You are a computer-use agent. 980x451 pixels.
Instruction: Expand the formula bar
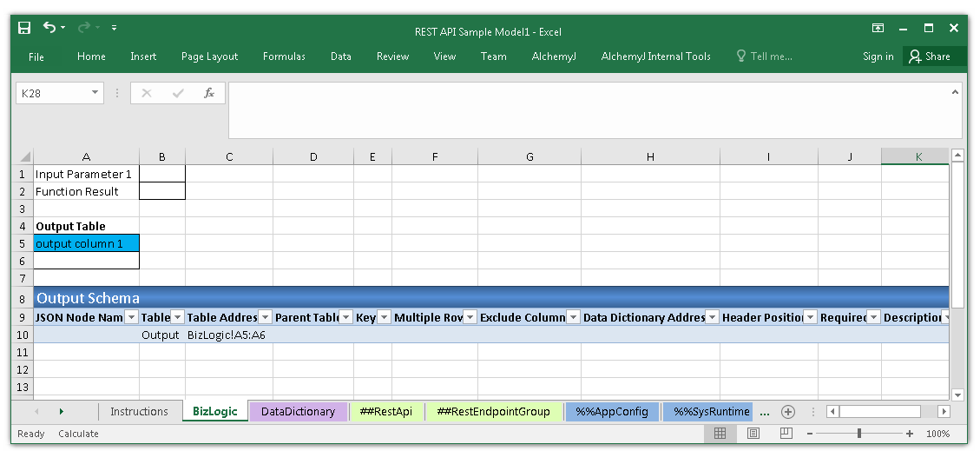pos(955,90)
